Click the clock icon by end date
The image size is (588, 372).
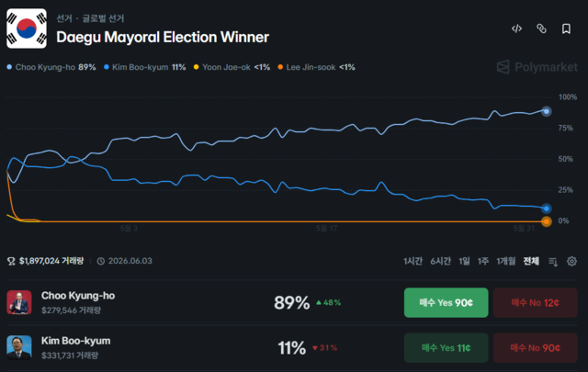(101, 261)
